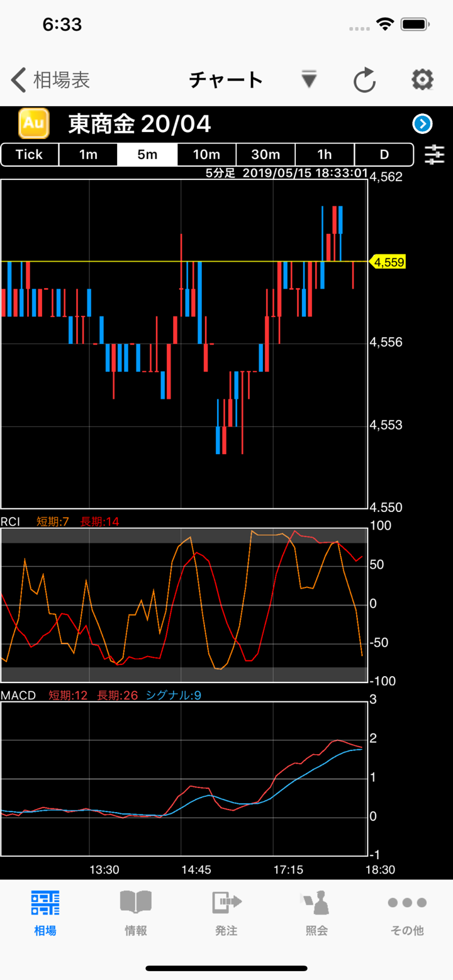Go back to 相場表

click(50, 81)
